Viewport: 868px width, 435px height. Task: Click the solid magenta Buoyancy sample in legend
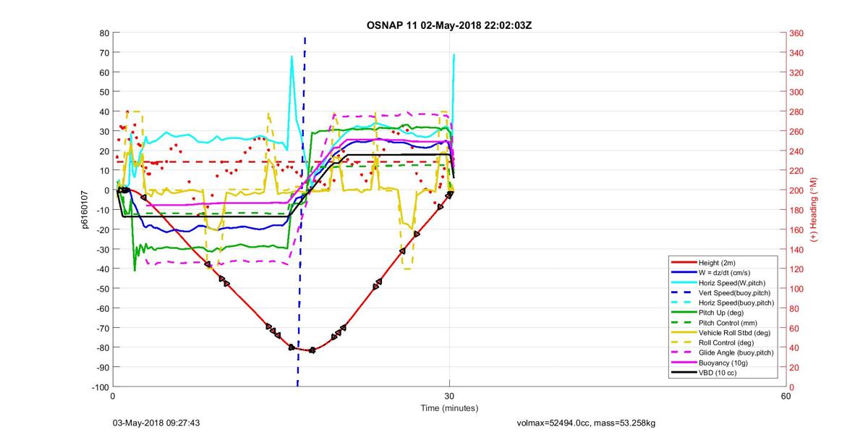click(x=684, y=363)
